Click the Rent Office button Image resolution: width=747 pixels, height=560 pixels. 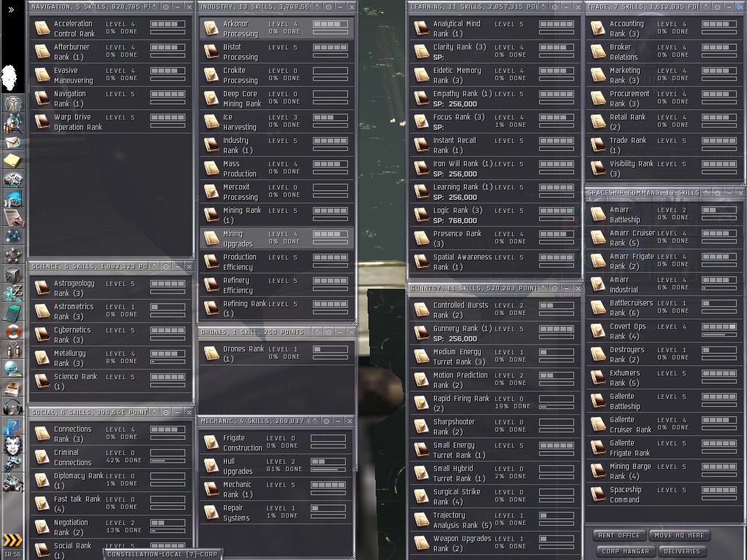click(x=619, y=535)
